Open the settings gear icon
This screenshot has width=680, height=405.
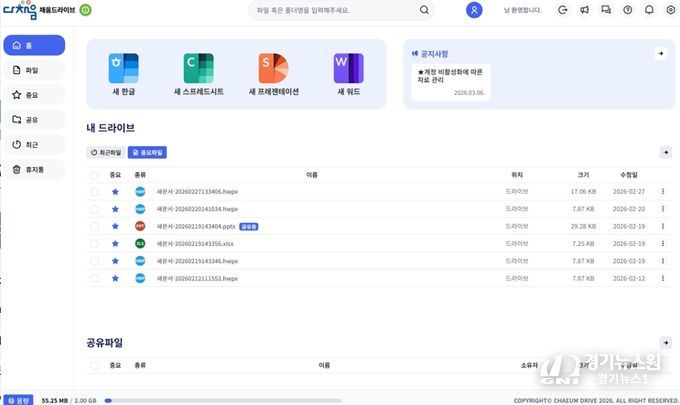(670, 10)
